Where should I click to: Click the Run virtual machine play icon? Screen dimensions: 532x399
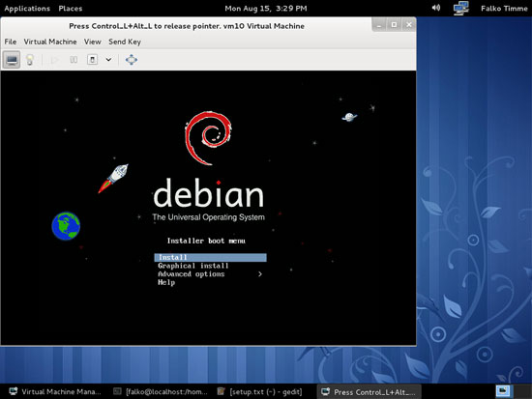click(54, 60)
